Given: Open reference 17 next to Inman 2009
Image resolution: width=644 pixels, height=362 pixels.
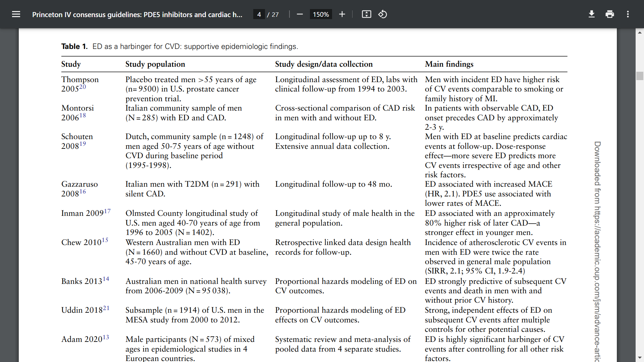Looking at the screenshot, I should (107, 211).
